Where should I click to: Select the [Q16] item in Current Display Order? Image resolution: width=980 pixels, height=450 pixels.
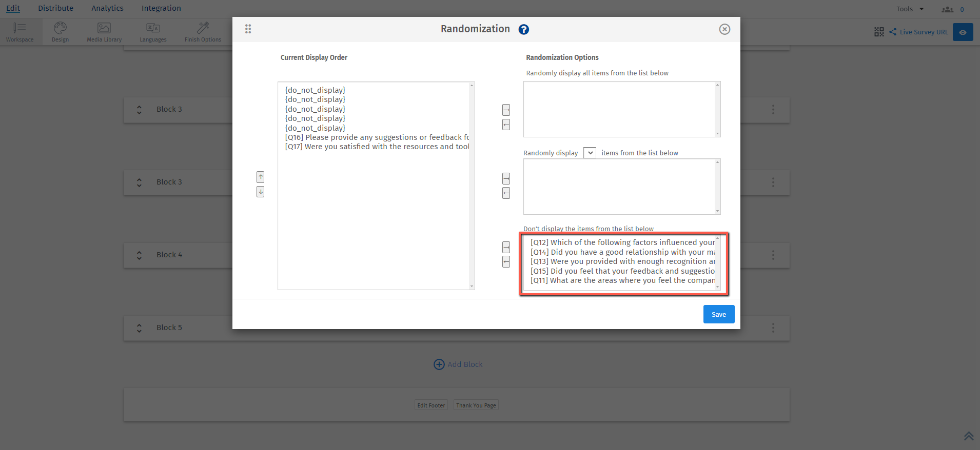[x=377, y=137]
